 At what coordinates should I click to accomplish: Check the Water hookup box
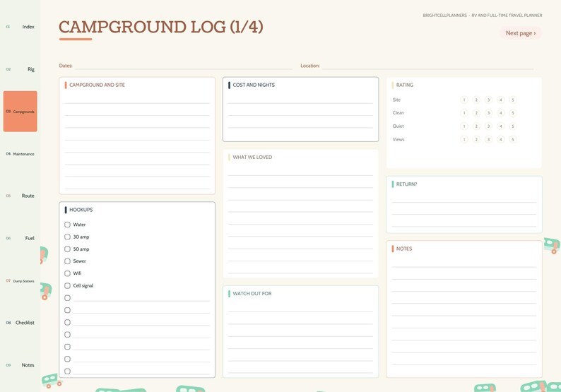click(x=67, y=225)
